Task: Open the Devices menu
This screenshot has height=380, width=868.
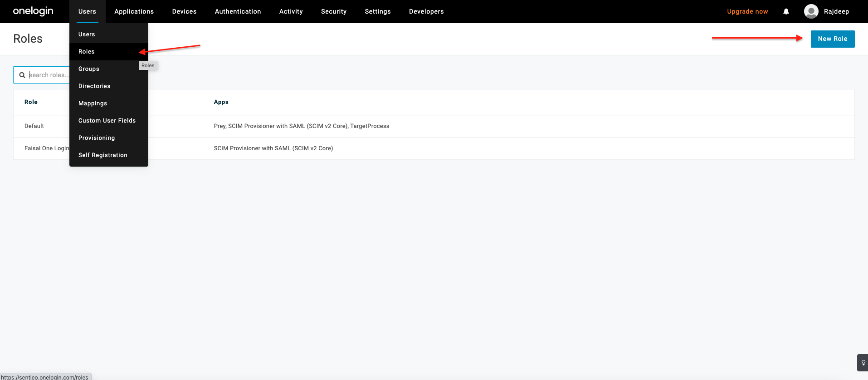Action: click(x=184, y=11)
